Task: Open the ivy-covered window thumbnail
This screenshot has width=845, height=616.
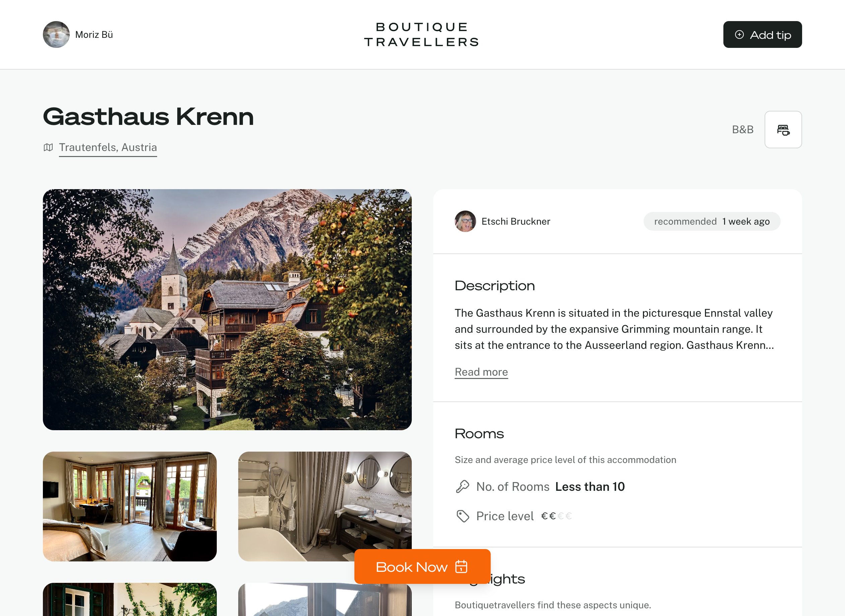Action: tap(130, 599)
